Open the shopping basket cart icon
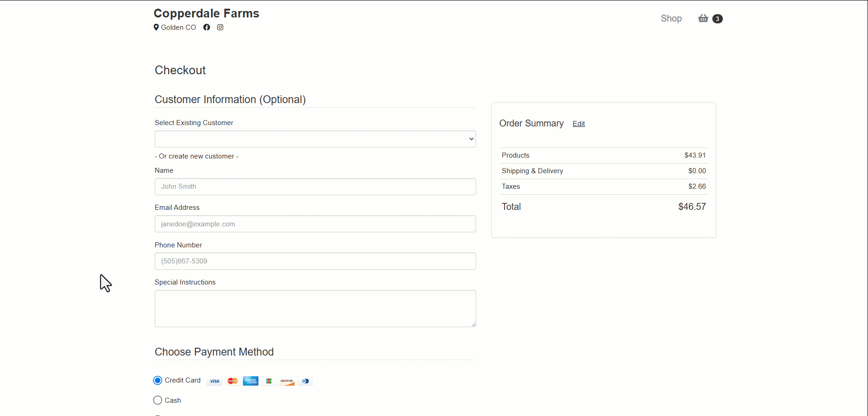The image size is (868, 416). [x=703, y=18]
